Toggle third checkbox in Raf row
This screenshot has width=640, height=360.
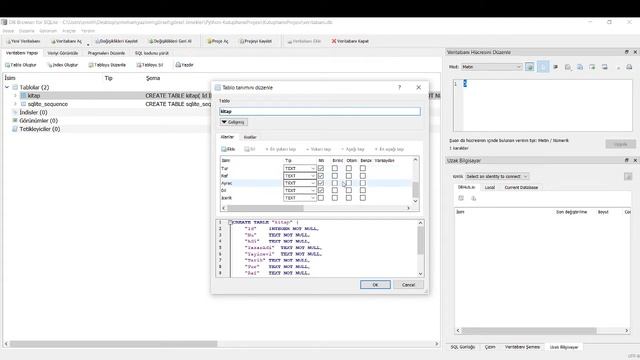click(x=349, y=176)
